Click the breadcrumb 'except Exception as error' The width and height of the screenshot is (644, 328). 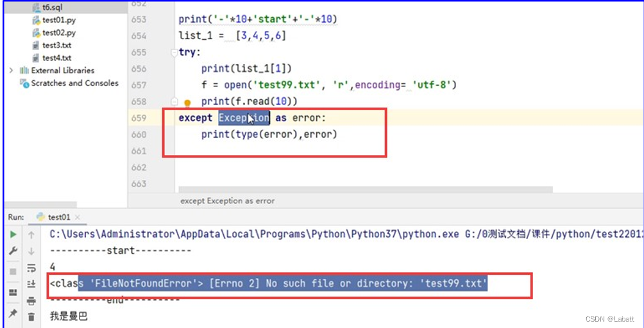228,201
